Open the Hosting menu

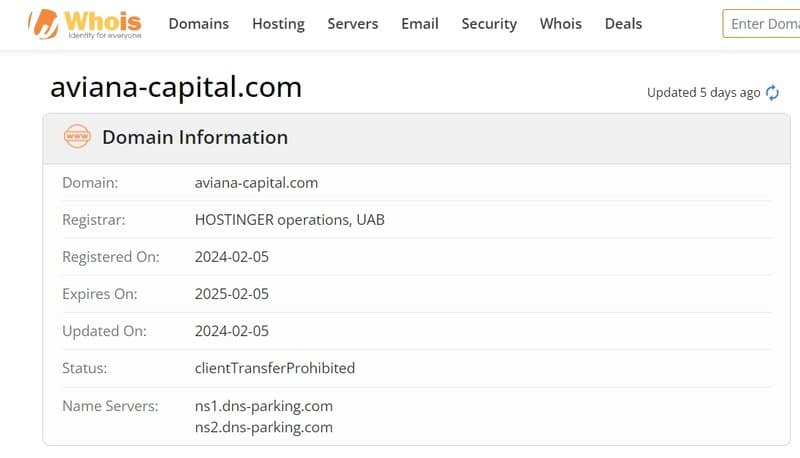[x=278, y=24]
